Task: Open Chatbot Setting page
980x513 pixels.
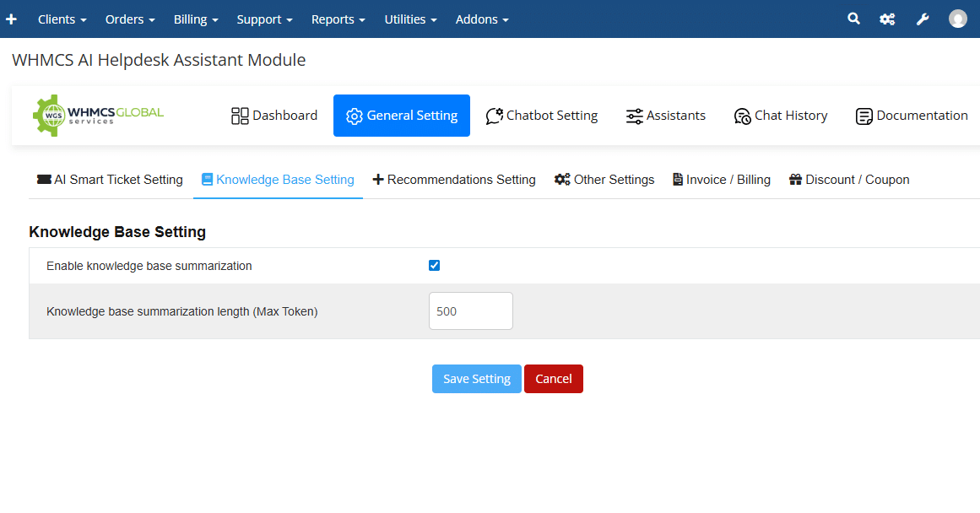Action: coord(542,116)
